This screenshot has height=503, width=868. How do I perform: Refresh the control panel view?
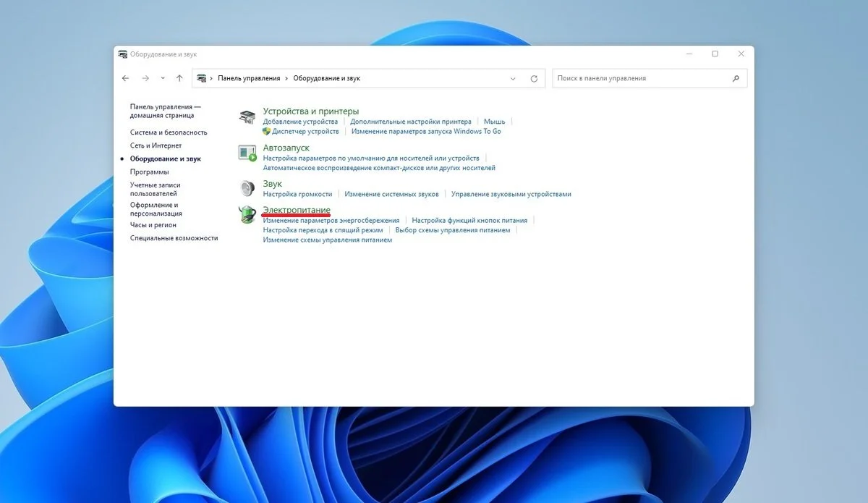pos(534,78)
